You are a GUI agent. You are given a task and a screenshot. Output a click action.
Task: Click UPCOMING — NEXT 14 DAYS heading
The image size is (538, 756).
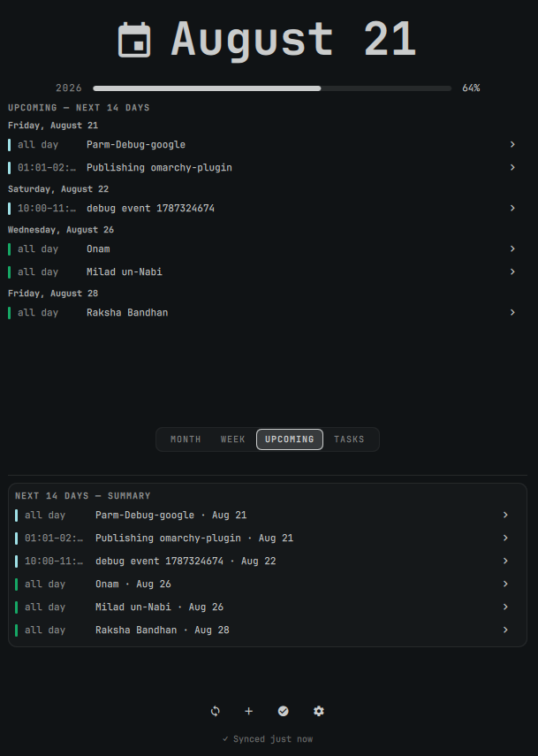point(79,108)
